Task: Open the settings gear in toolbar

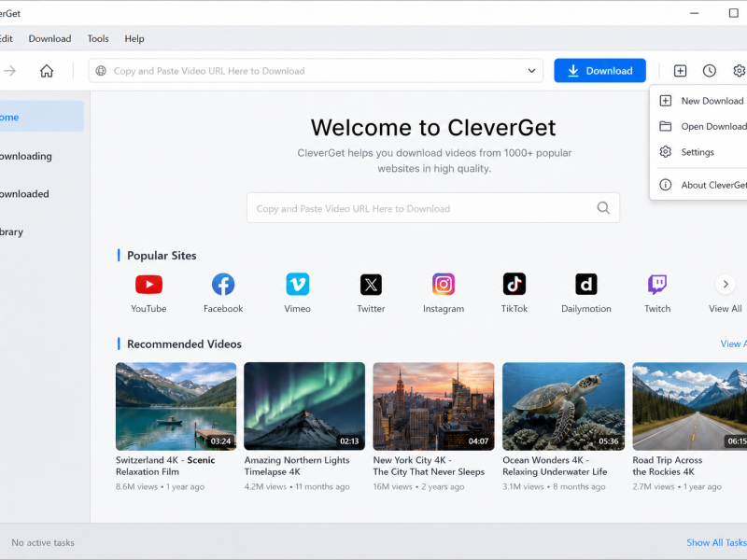Action: [739, 71]
